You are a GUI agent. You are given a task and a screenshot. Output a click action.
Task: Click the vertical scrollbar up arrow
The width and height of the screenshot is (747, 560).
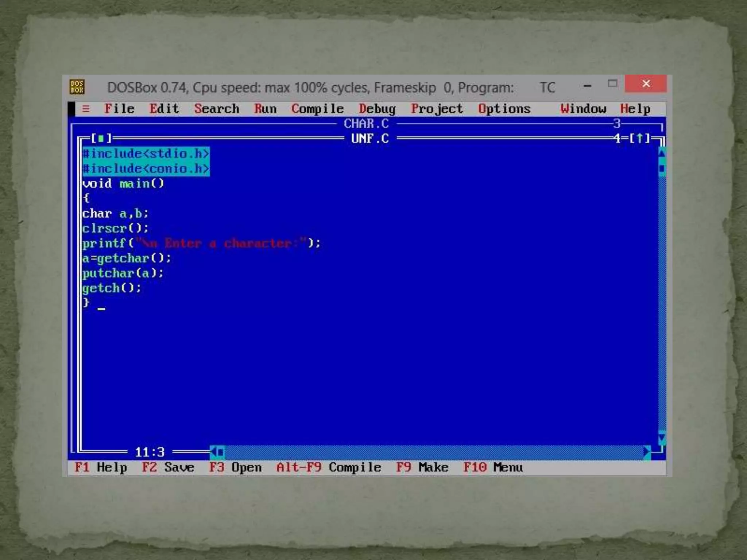[662, 153]
